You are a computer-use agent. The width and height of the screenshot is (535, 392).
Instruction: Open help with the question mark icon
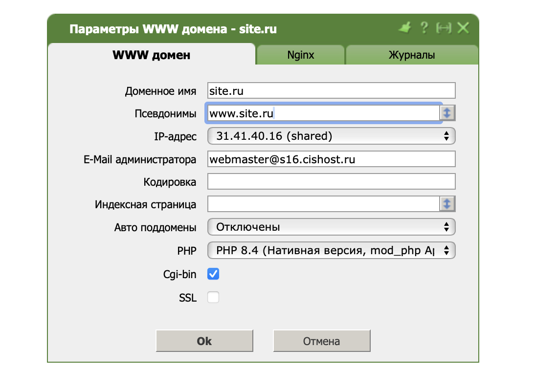click(x=424, y=28)
